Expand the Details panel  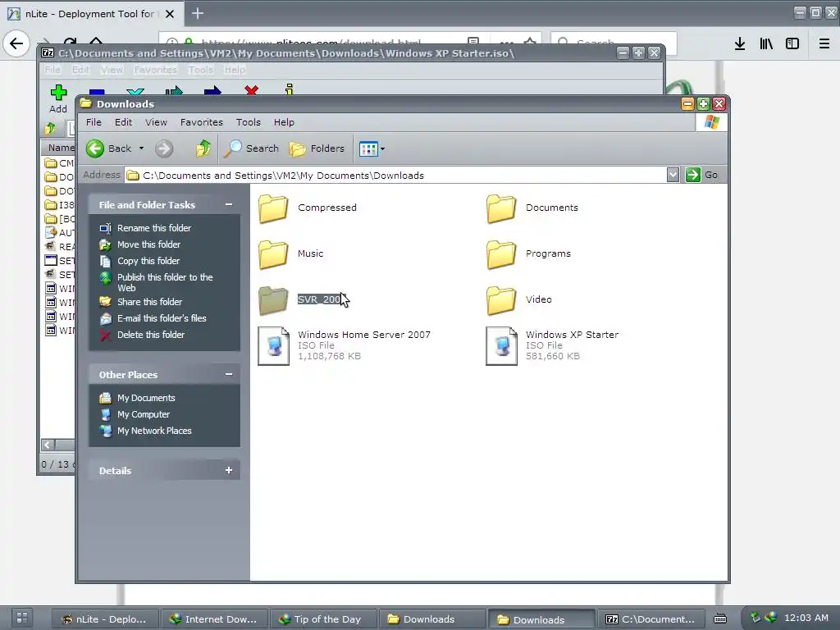pos(229,470)
